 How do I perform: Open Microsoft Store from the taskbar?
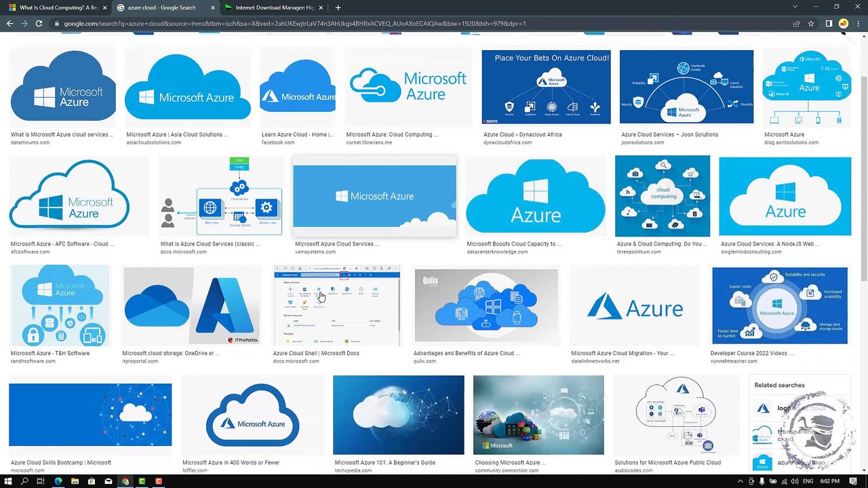(92, 482)
